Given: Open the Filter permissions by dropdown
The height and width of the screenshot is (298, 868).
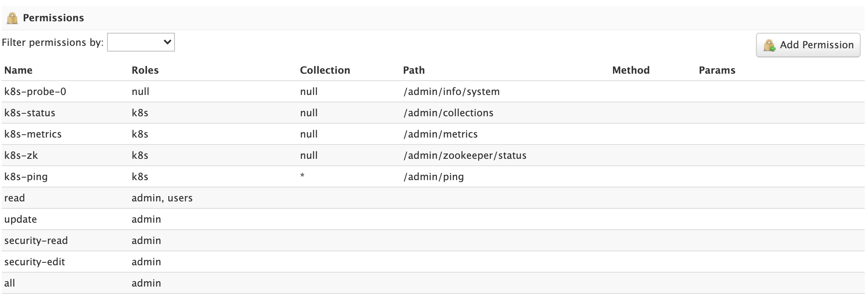Looking at the screenshot, I should point(141,42).
